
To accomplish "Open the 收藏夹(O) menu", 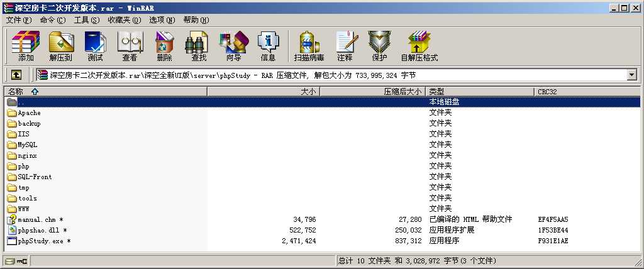I will [x=125, y=19].
